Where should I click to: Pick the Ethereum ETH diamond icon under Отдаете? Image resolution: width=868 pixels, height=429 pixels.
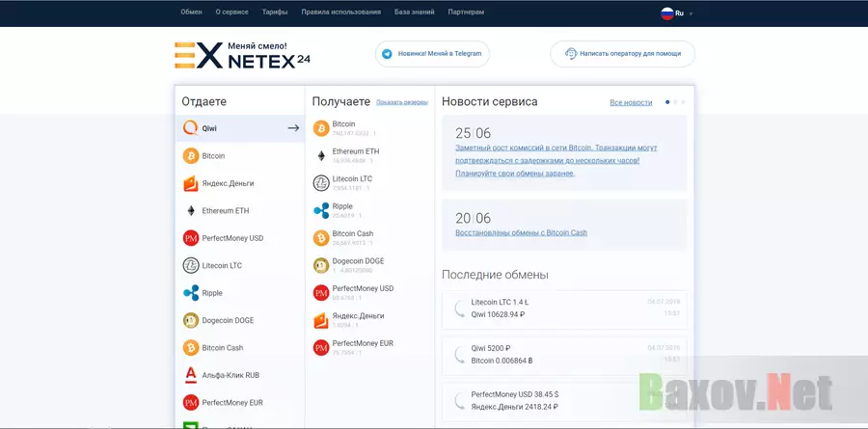(191, 211)
